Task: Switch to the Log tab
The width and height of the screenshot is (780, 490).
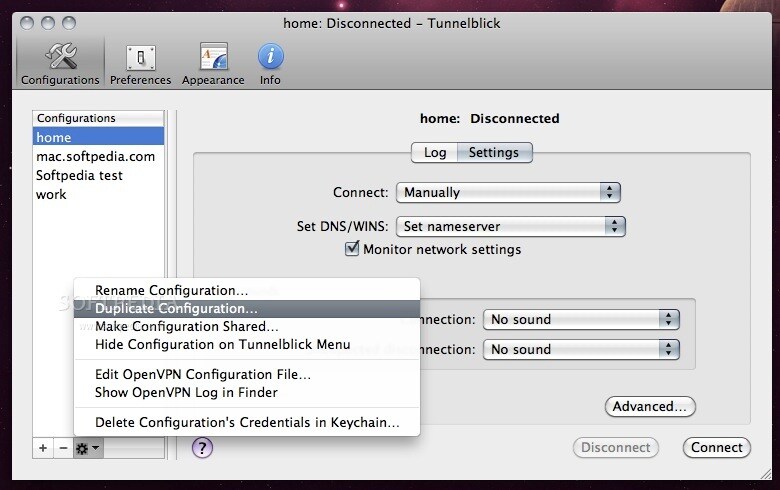Action: 434,152
